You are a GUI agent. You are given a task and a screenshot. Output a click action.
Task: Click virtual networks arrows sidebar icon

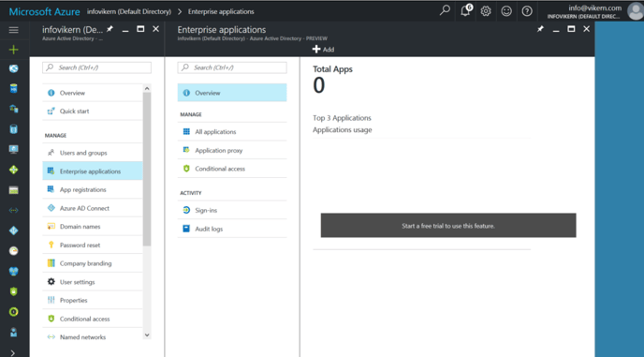coord(13,210)
